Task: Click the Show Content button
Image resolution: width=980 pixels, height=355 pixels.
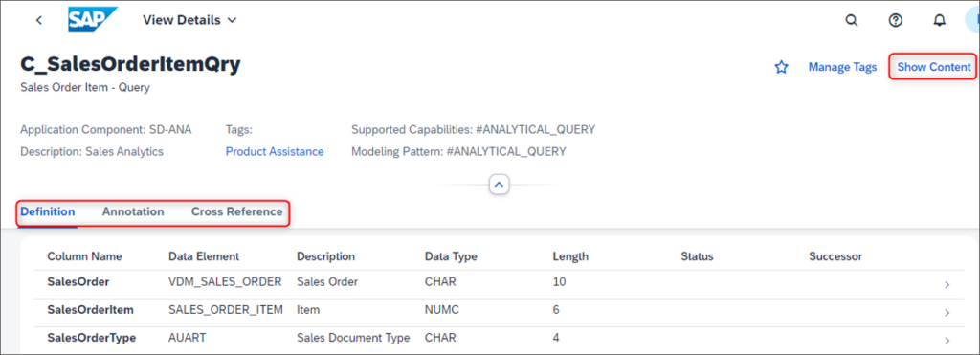Action: click(x=934, y=67)
